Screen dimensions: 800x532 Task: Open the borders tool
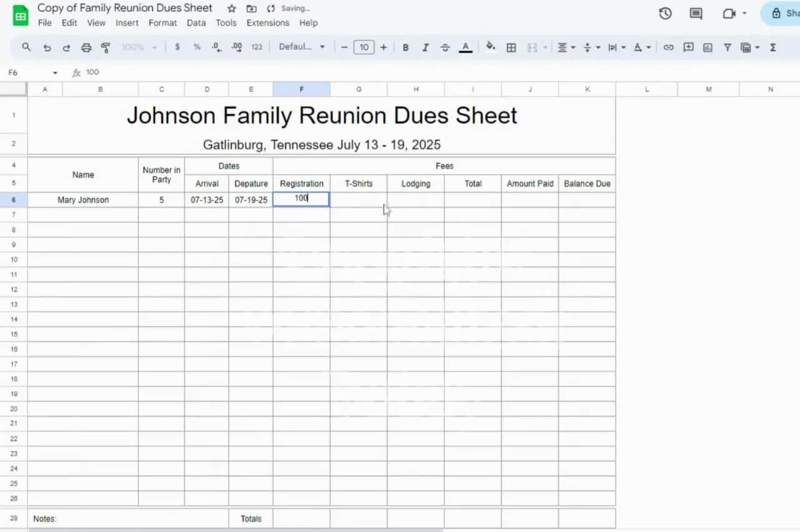511,47
